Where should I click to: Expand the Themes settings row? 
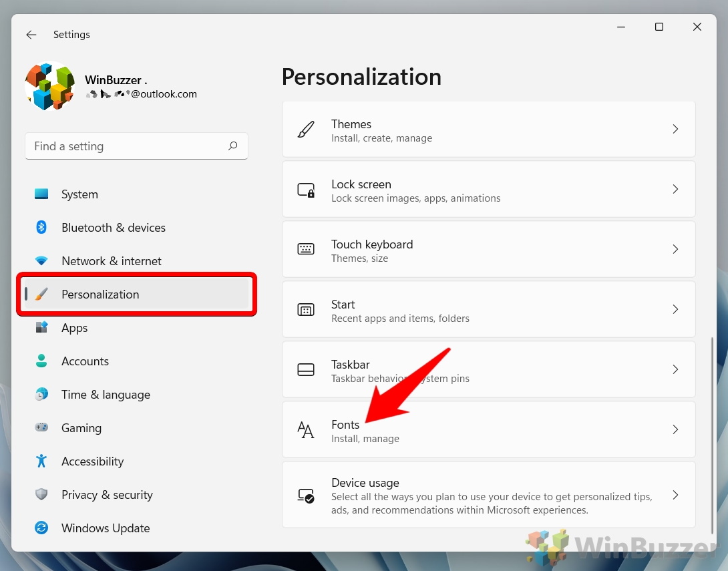(488, 129)
